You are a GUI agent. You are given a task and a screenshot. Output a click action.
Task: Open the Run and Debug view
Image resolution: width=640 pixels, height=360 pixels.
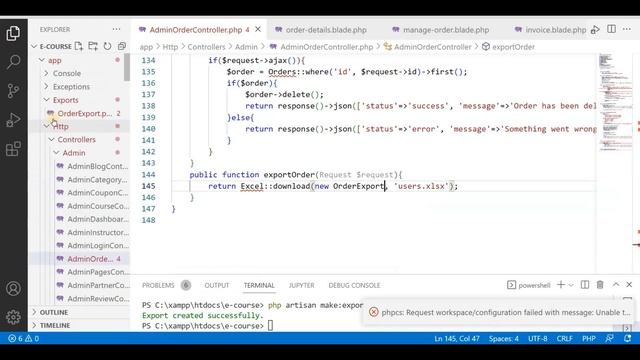pos(13,120)
